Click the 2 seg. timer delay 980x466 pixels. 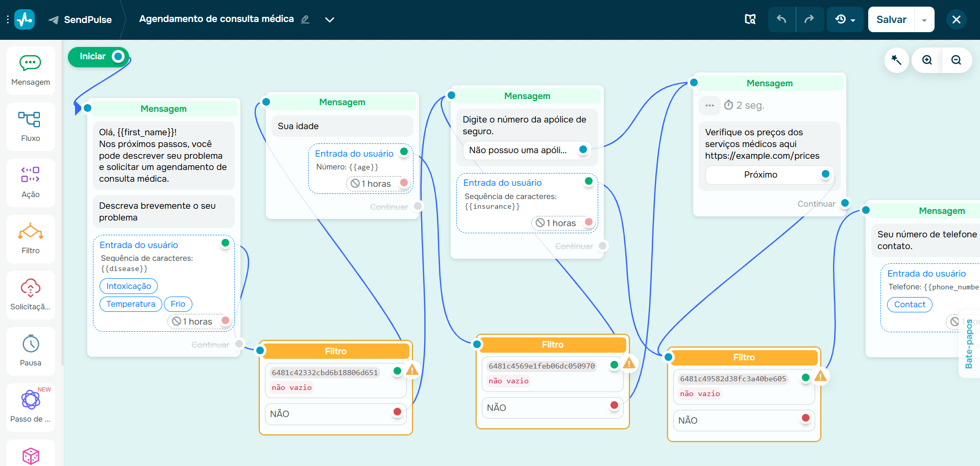[744, 105]
